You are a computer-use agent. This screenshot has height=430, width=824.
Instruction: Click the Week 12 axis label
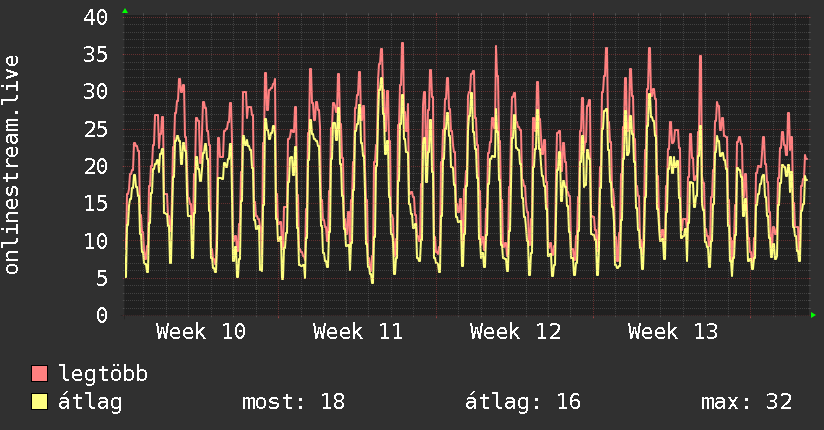516,332
